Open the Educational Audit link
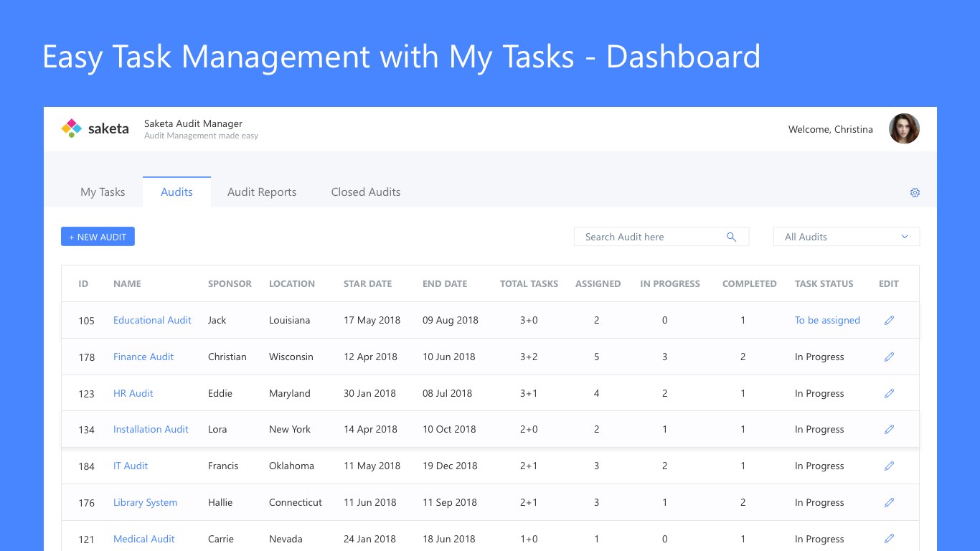 pyautogui.click(x=152, y=320)
